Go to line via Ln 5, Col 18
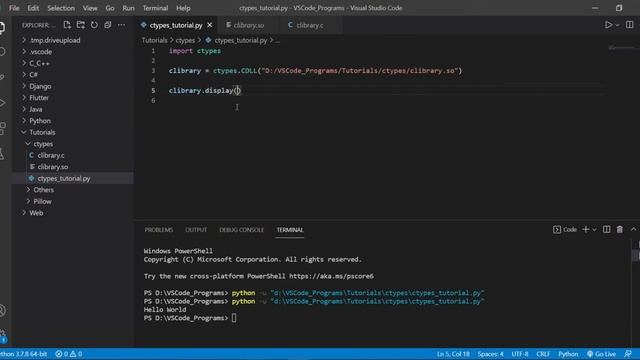 (x=453, y=354)
